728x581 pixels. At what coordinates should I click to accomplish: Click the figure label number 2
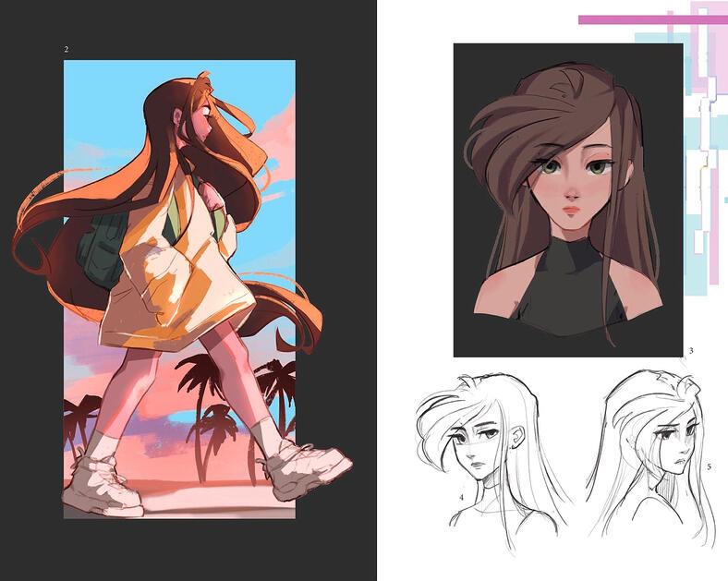67,49
